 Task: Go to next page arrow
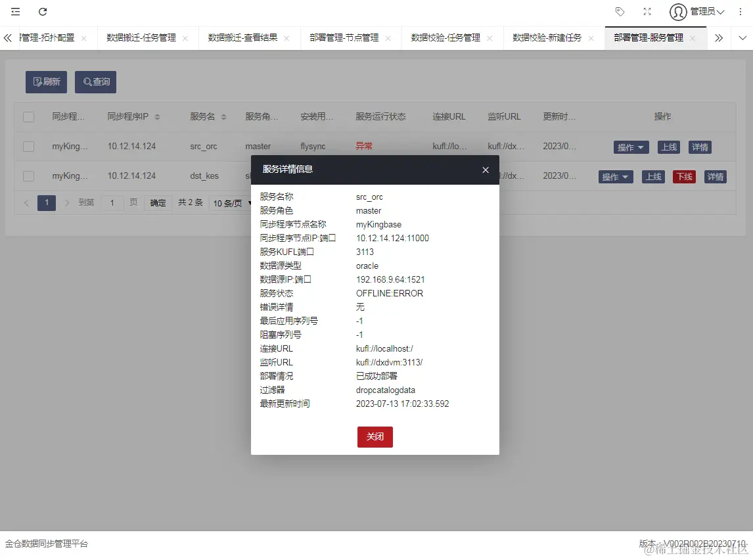click(67, 203)
